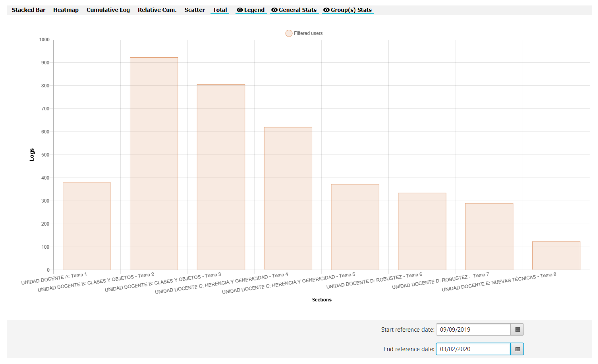Click in the Start reference date field
Image resolution: width=598 pixels, height=364 pixels.
[473, 330]
